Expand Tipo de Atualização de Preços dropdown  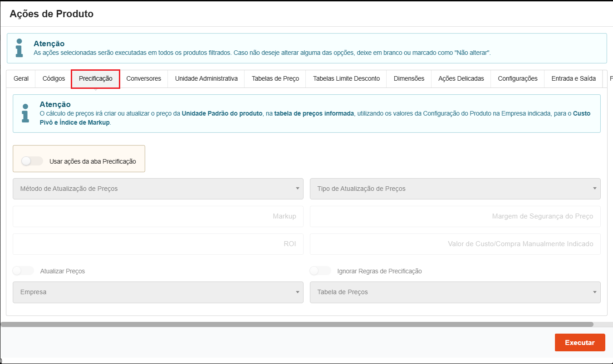click(455, 189)
